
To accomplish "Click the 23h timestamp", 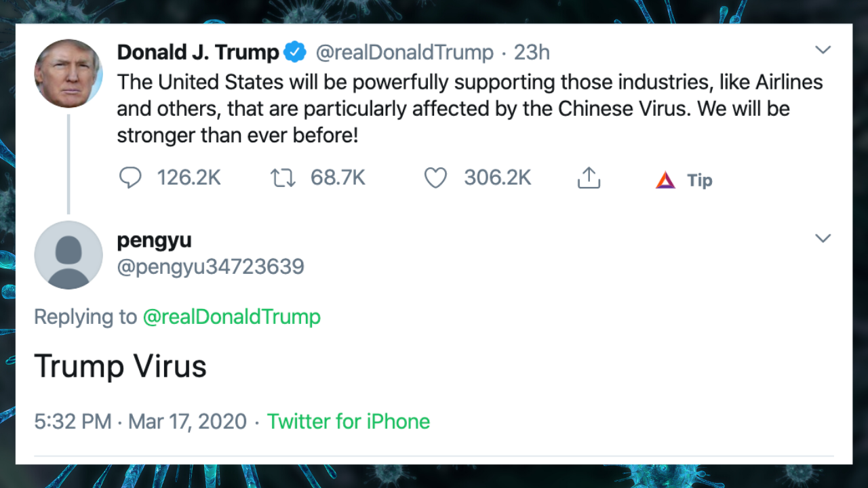I will click(532, 52).
